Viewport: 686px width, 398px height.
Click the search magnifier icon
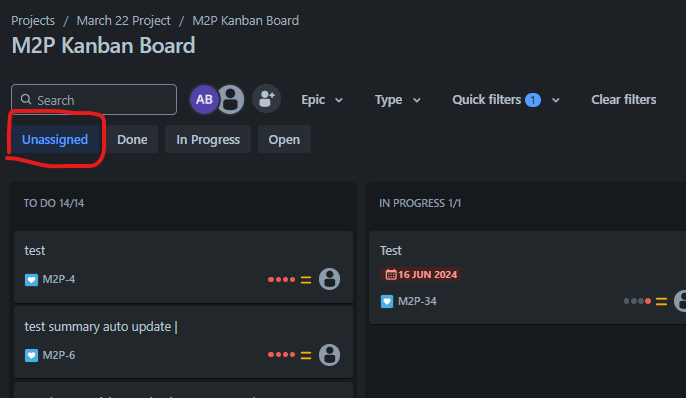click(x=26, y=100)
